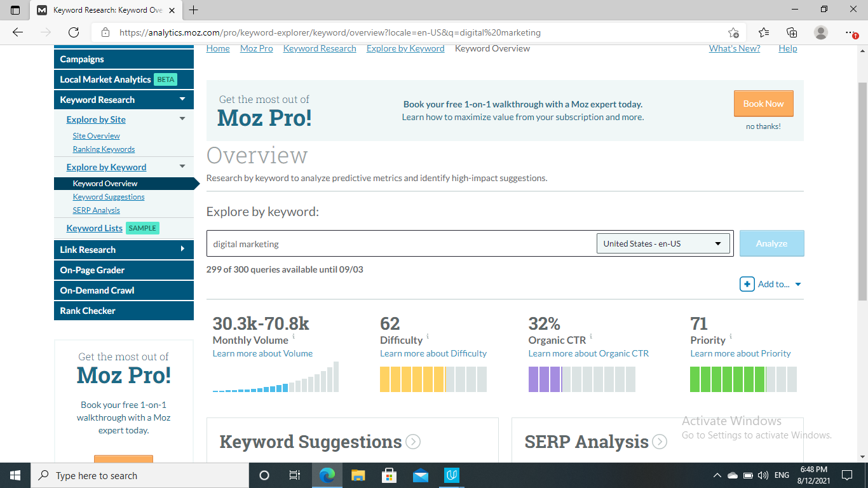Open the Udacity app in taskbar

[452, 475]
